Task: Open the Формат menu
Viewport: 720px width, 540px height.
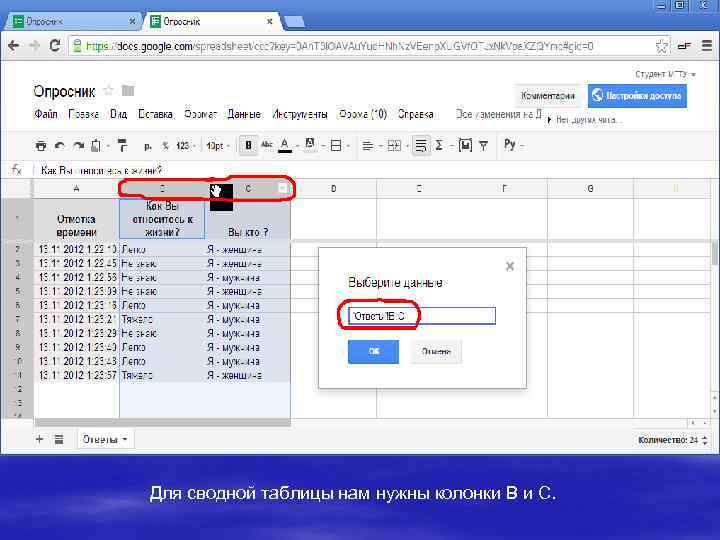Action: (200, 114)
